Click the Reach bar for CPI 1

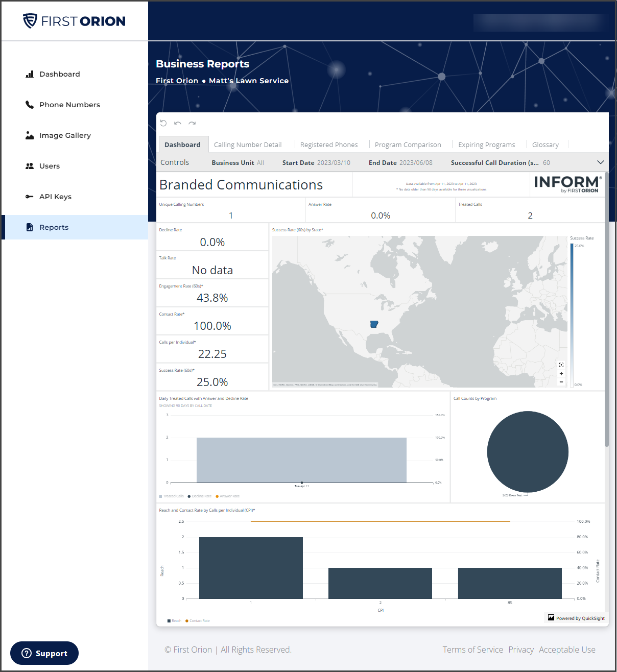pyautogui.click(x=251, y=568)
